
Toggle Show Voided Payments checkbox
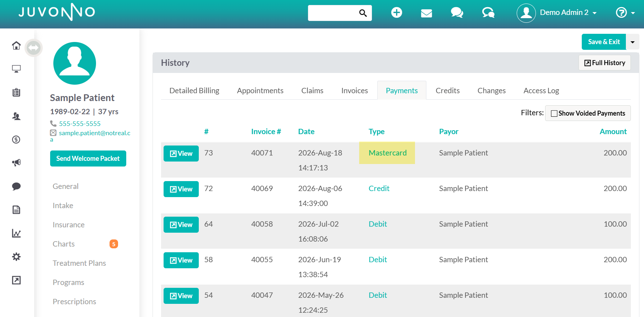554,113
